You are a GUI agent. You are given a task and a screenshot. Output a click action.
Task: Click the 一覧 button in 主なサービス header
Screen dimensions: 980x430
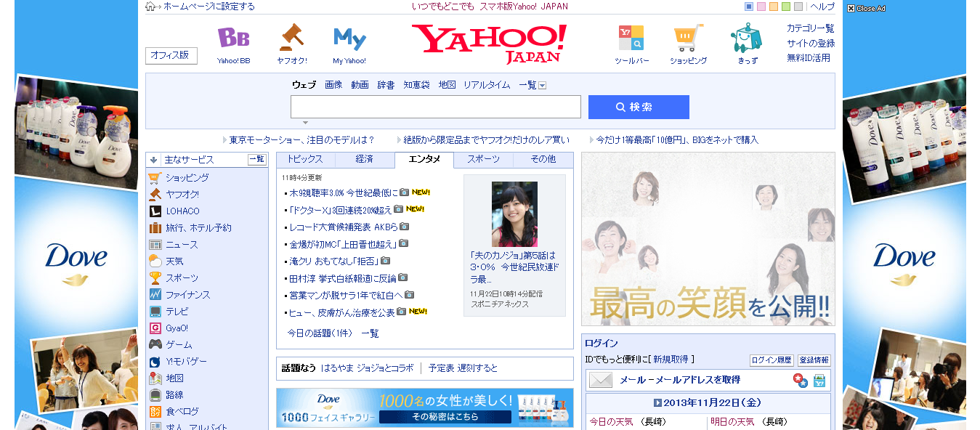257,159
